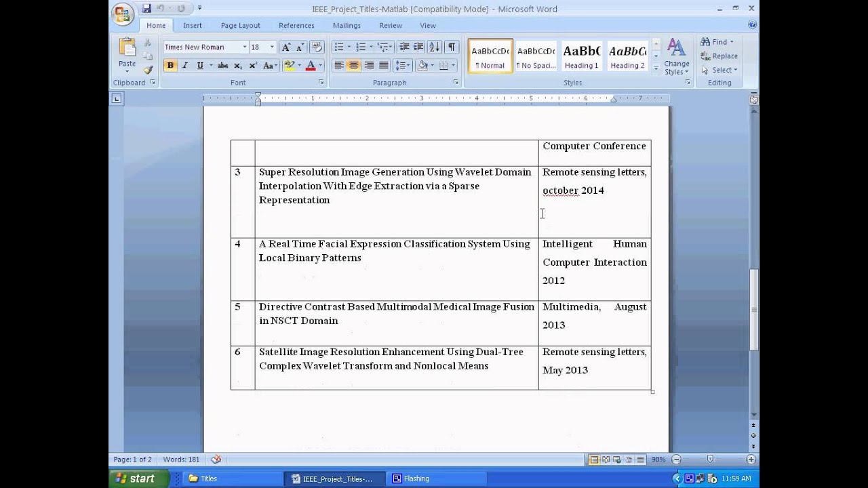Open the Numbering list dropdown arrow
868x488 pixels.
point(371,47)
